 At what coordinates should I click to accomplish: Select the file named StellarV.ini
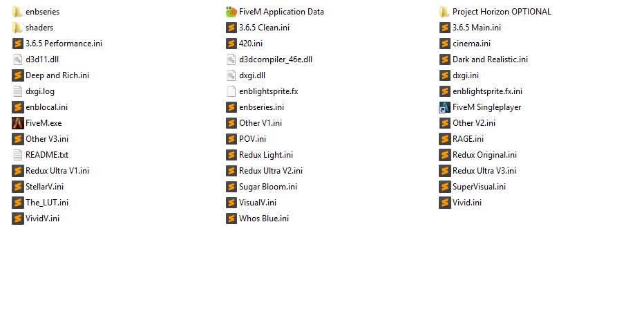(x=38, y=187)
